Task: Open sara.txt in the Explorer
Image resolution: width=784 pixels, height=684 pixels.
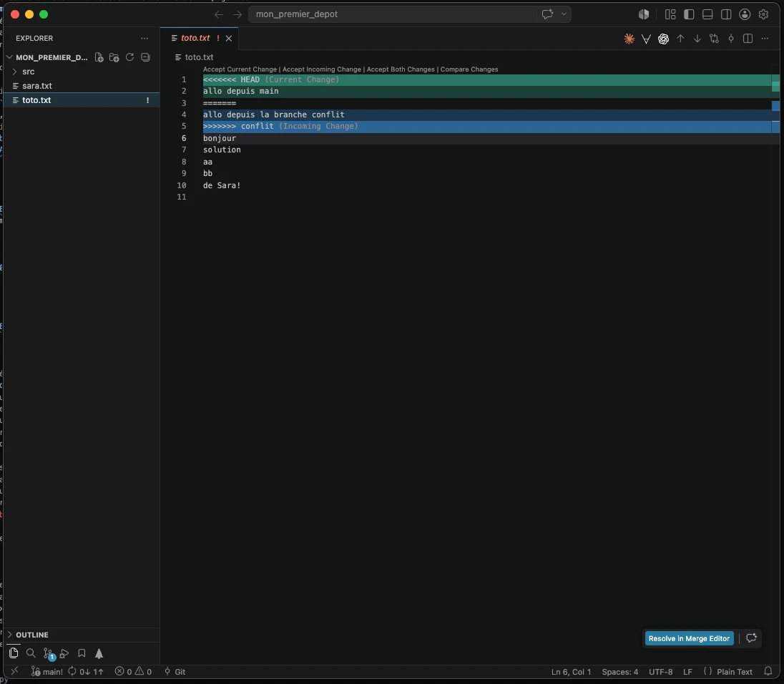Action: [82, 86]
